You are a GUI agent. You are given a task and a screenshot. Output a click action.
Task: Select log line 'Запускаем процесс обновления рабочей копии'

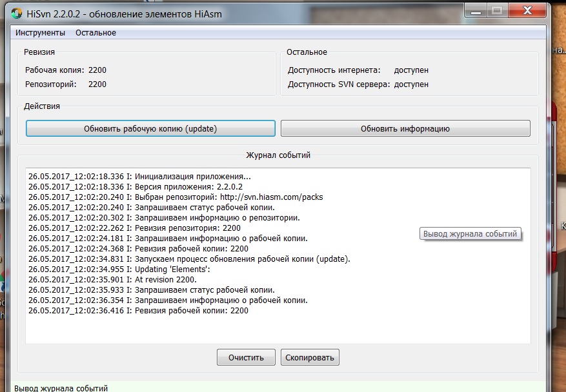click(189, 259)
